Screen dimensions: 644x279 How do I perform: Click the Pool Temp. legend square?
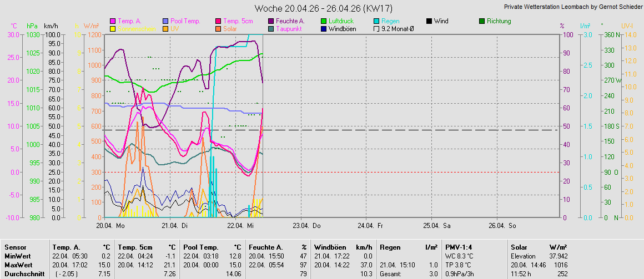tap(165, 21)
